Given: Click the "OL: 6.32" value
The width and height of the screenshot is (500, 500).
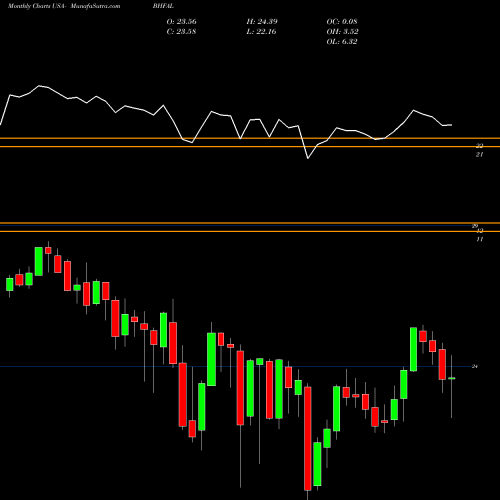Looking at the screenshot, I should click(342, 42).
